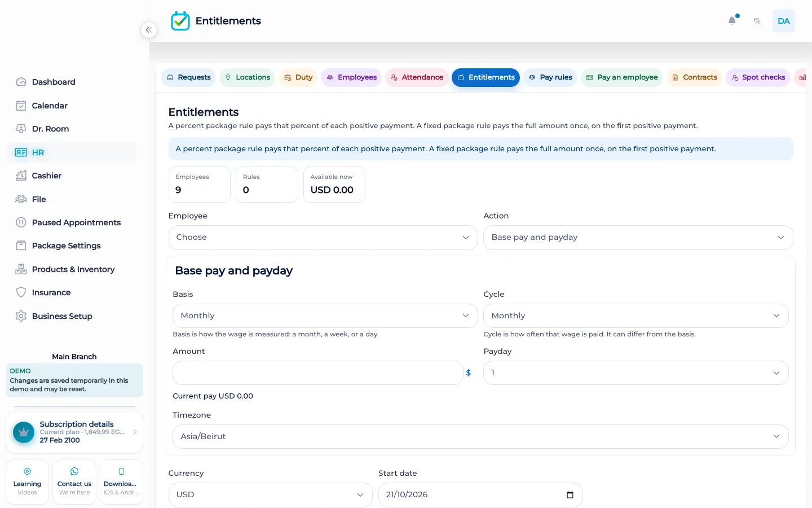Click the percent icon in header

pos(757,21)
